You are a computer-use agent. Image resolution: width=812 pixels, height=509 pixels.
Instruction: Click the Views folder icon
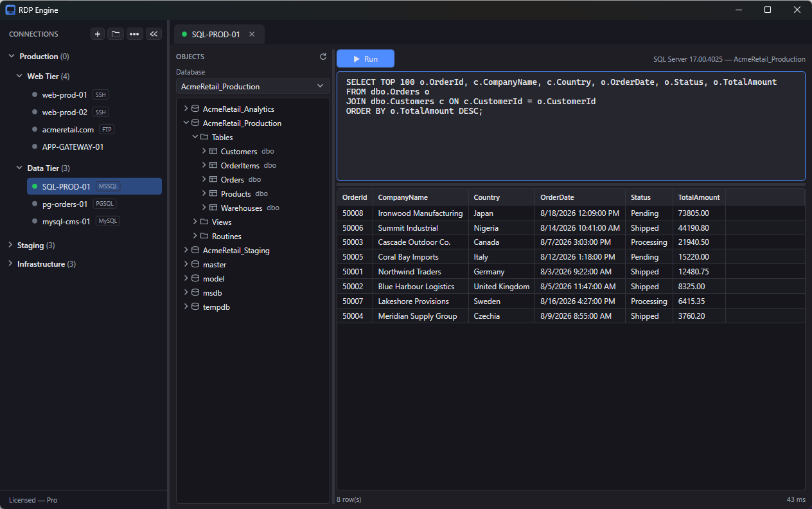click(204, 222)
